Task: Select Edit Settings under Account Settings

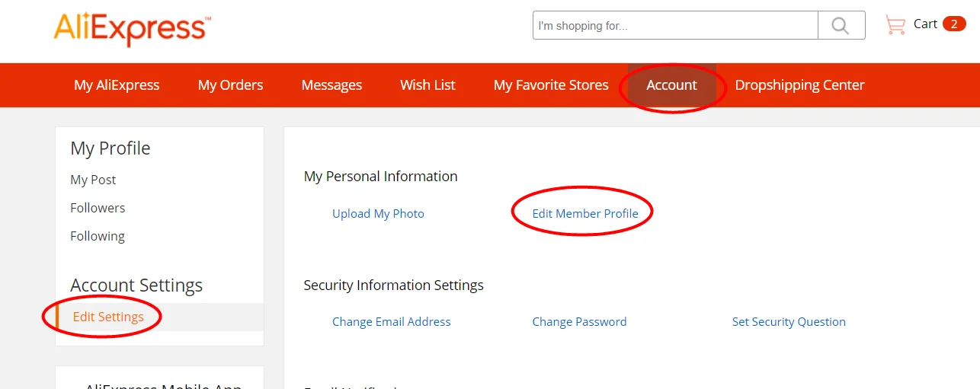Action: [x=108, y=317]
